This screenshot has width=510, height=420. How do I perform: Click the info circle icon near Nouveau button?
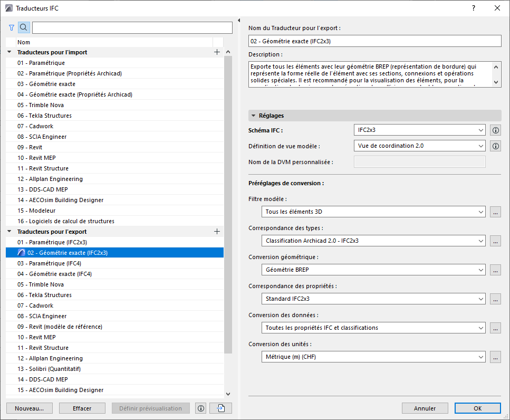200,408
